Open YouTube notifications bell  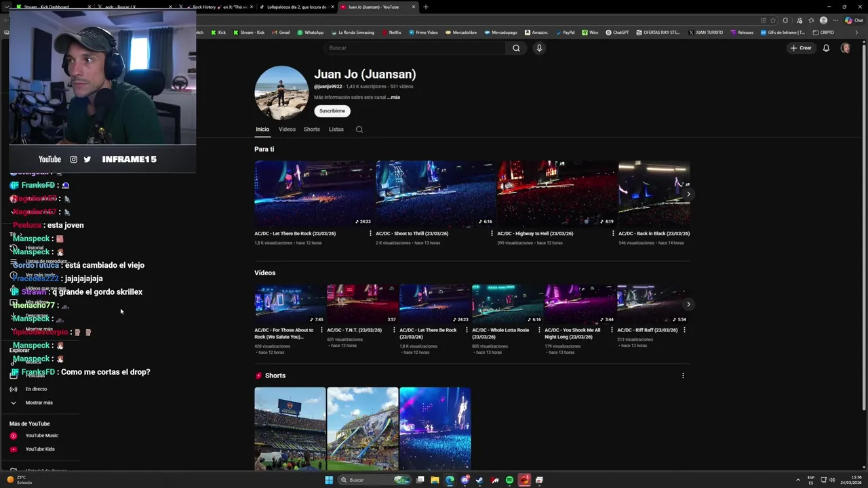[826, 48]
